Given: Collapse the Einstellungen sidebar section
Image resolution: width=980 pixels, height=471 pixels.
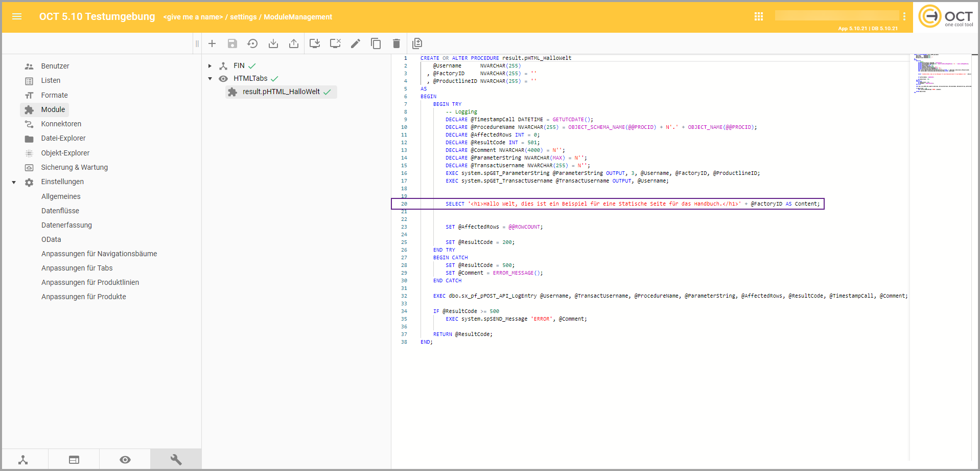Looking at the screenshot, I should pyautogui.click(x=14, y=182).
